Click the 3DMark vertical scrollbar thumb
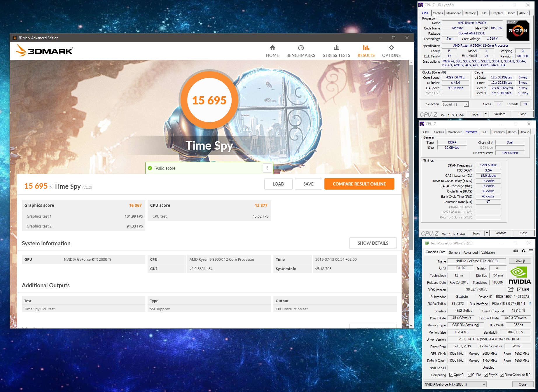 click(411, 157)
